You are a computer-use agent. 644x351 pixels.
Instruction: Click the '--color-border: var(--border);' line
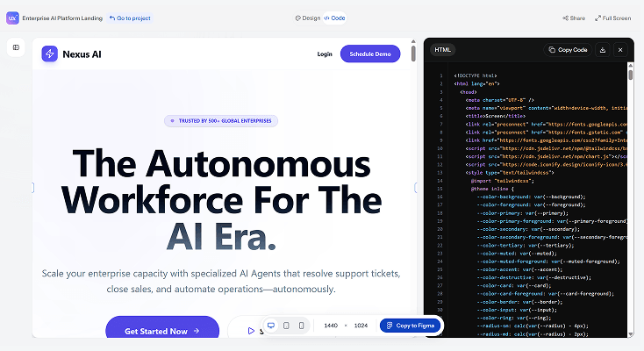coord(519,302)
